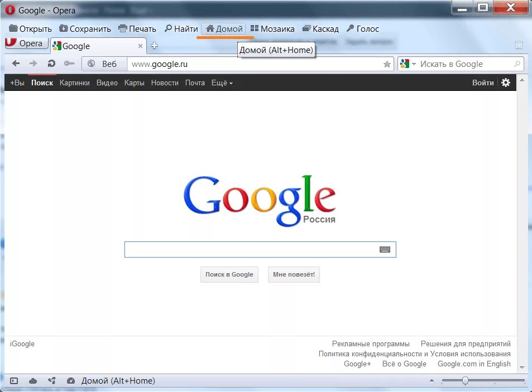Screen dimensions: 532x392
Task: Click the Сохранить toolbar button
Action: [85, 29]
